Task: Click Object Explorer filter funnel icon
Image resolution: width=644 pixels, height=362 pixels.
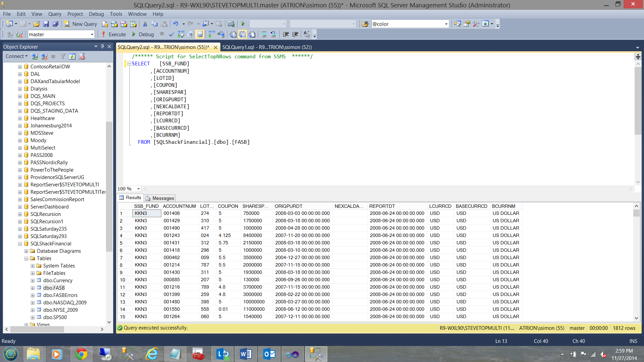Action: [x=63, y=57]
